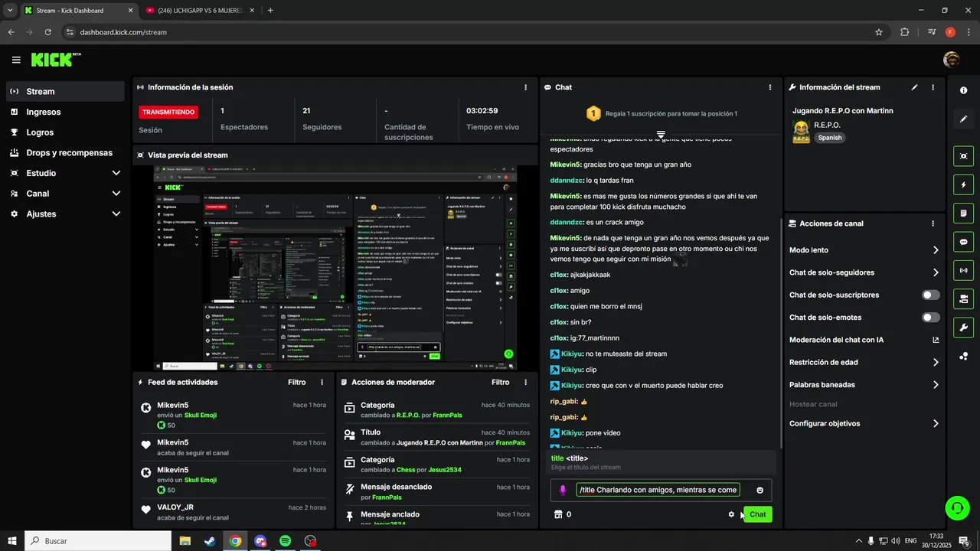The height and width of the screenshot is (551, 980).
Task: Open Spotify from the taskbar
Action: click(285, 541)
